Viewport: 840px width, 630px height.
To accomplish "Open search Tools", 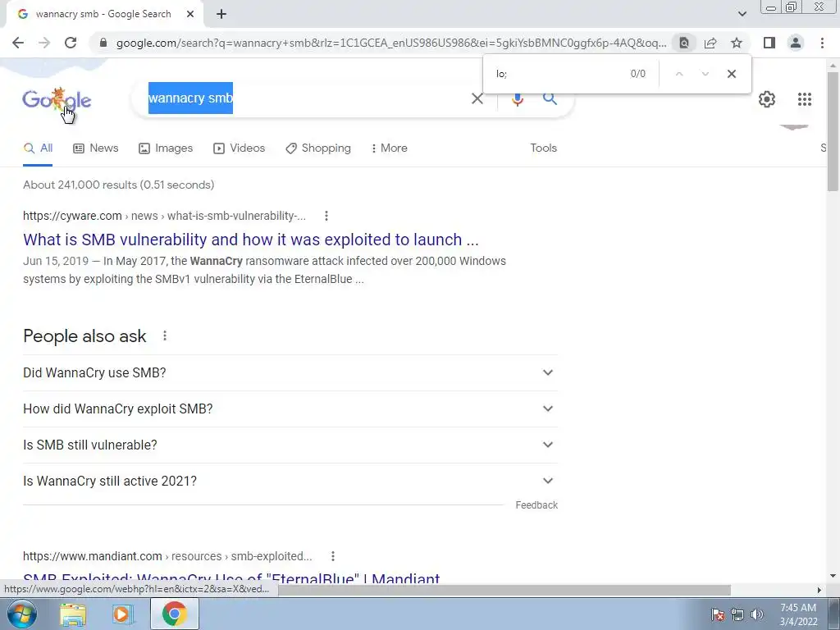I will point(543,148).
